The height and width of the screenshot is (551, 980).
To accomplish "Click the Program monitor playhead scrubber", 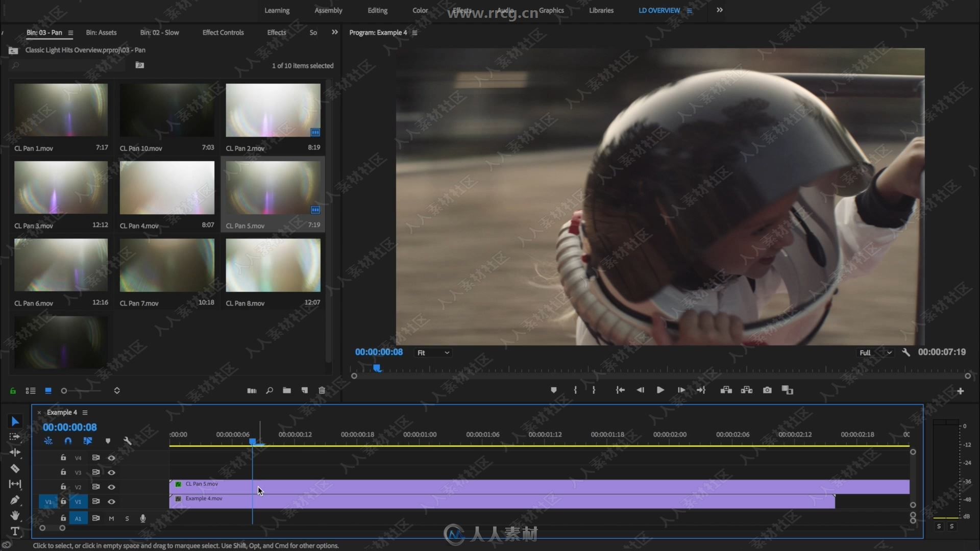I will (x=377, y=368).
